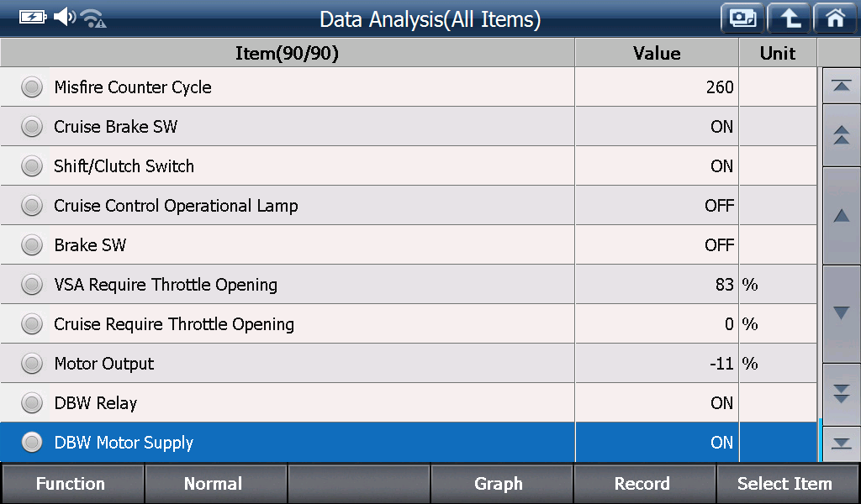Tap the screenshot capture icon
Viewport: 861px width, 504px height.
click(x=742, y=18)
